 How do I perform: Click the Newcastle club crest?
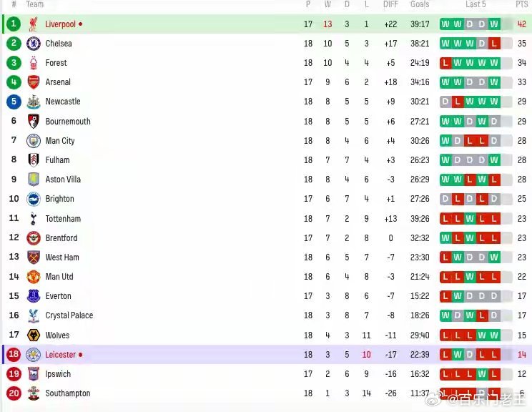coord(33,102)
